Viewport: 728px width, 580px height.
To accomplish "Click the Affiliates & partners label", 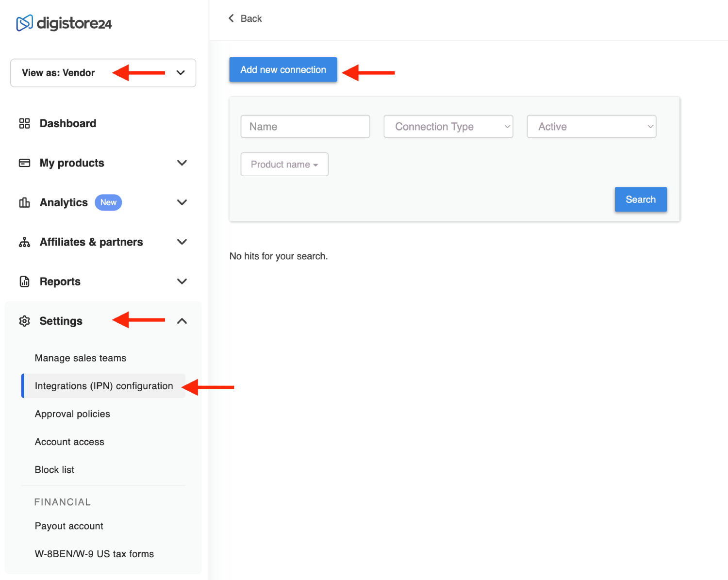I will [91, 242].
